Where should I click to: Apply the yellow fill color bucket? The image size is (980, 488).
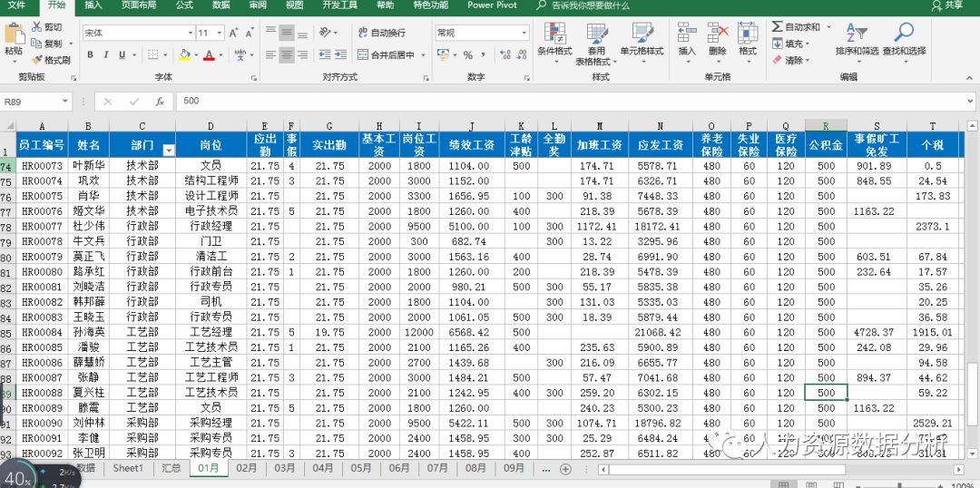184,55
